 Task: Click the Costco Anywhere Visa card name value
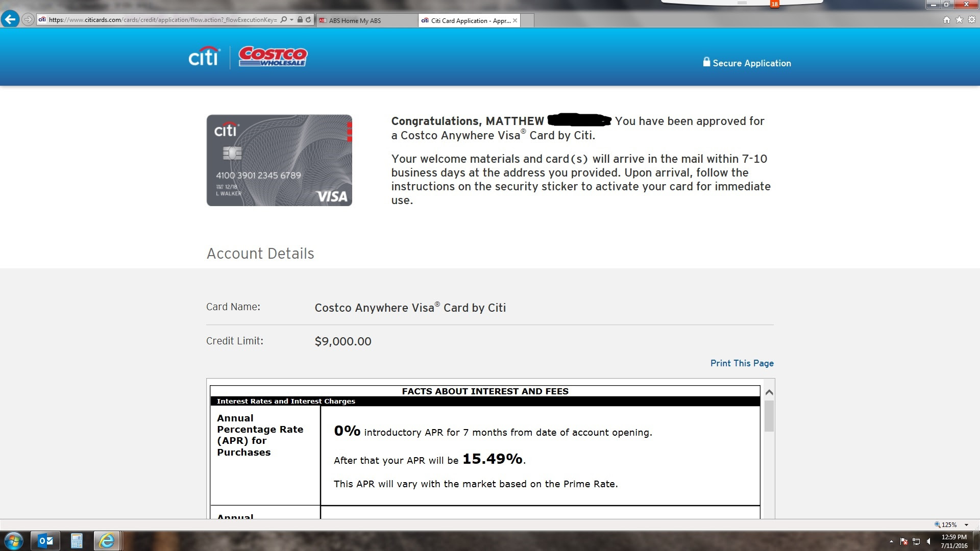(x=410, y=308)
